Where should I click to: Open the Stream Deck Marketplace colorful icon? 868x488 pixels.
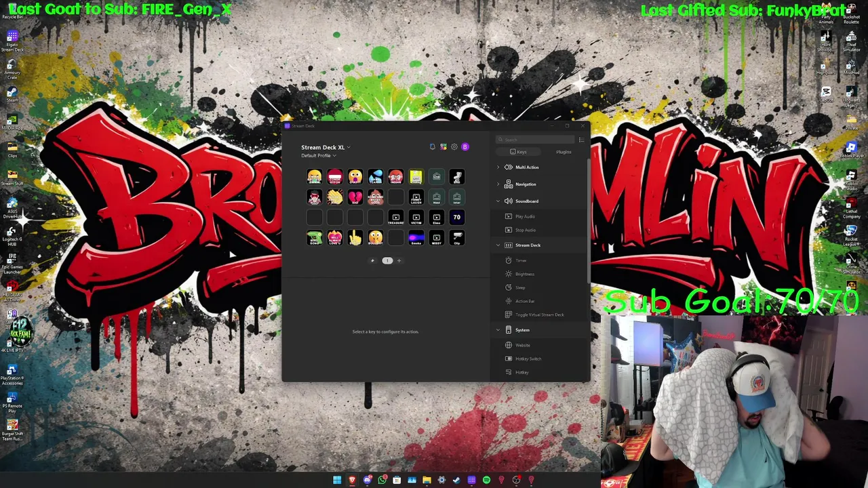[x=443, y=147]
